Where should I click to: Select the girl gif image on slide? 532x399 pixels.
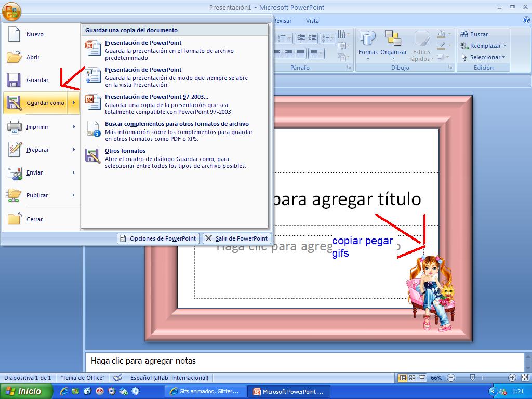tap(432, 293)
